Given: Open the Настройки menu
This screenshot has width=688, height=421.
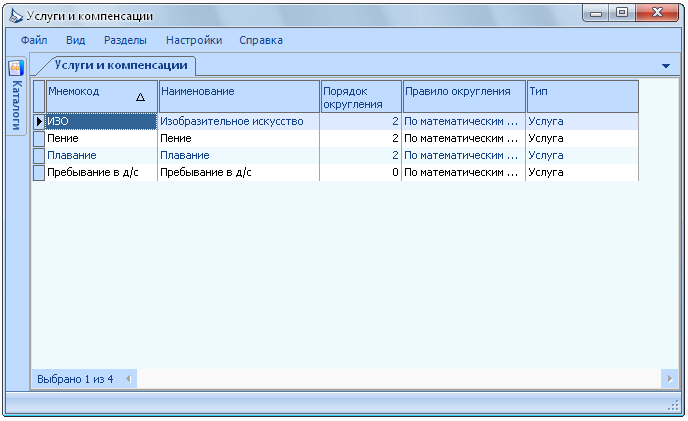Looking at the screenshot, I should coord(194,40).
